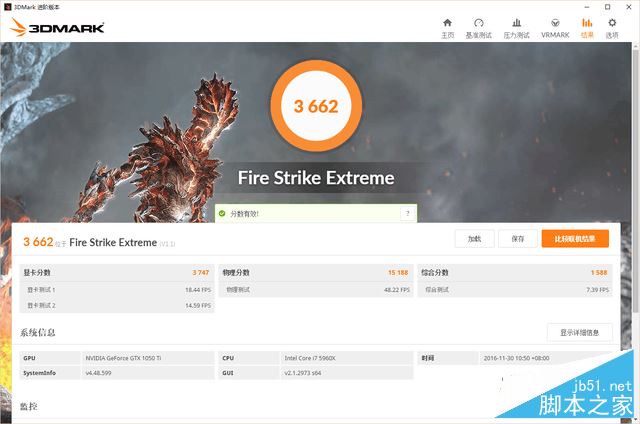The image size is (640, 424).
Task: Click the 3DMark logo
Action: 57,27
